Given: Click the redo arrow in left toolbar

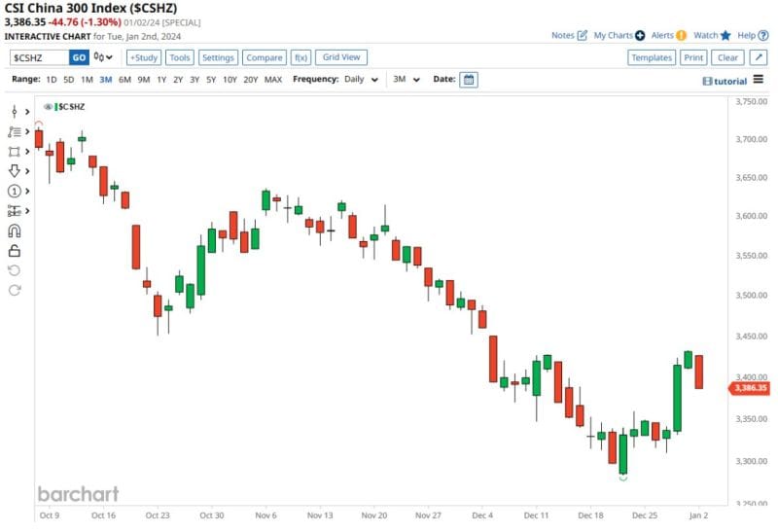Looking at the screenshot, I should 15,290.
